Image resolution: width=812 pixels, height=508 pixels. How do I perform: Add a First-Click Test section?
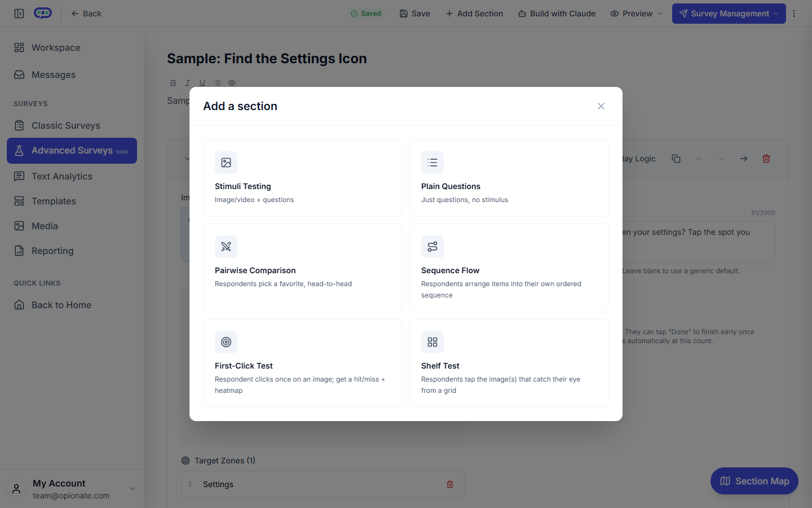click(x=303, y=363)
